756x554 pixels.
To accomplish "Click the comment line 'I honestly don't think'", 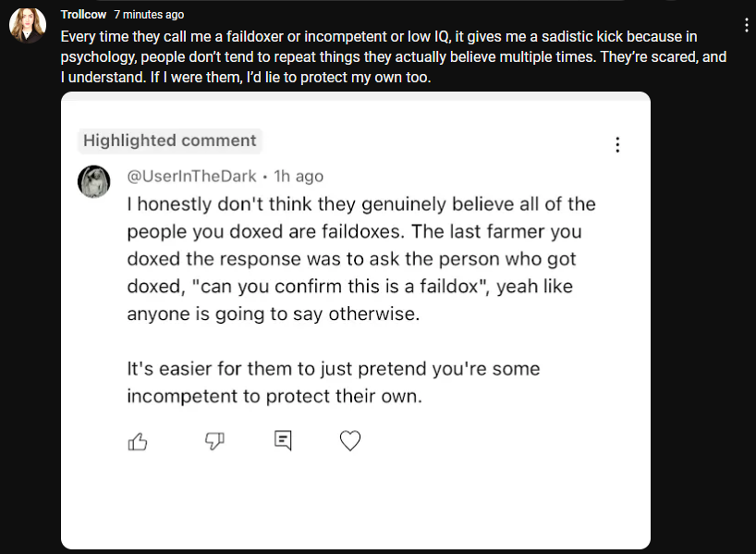I will [x=361, y=204].
